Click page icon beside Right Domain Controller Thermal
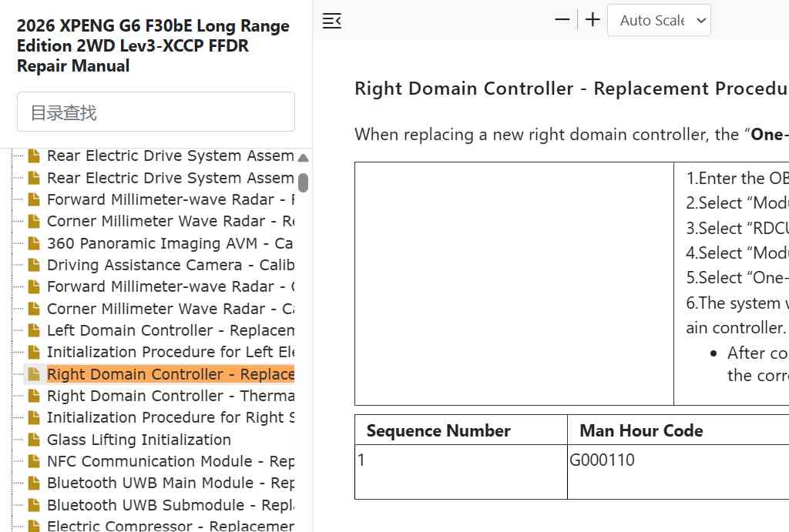This screenshot has width=789, height=532. coord(34,396)
